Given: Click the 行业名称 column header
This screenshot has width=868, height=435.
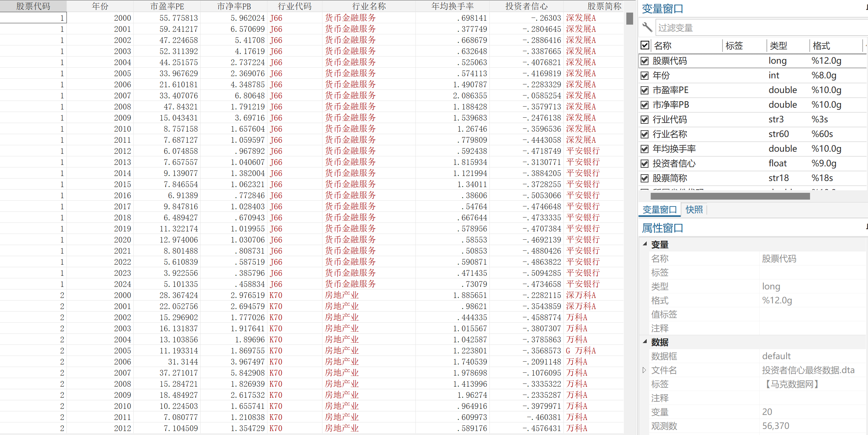Looking at the screenshot, I should pos(369,6).
